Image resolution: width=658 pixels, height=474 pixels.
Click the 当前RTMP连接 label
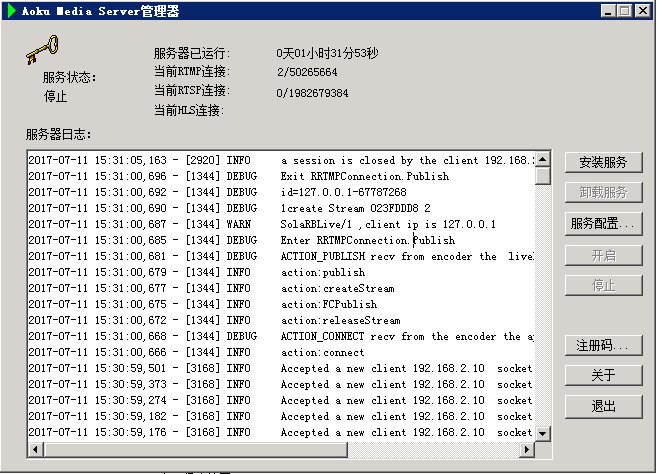click(x=192, y=72)
